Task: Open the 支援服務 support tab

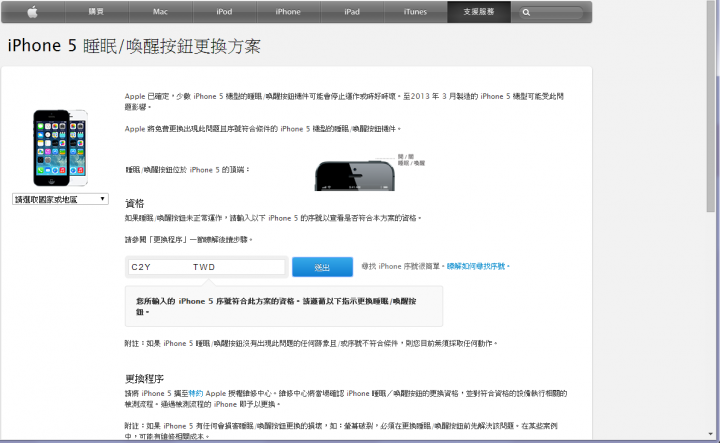Action: point(478,12)
